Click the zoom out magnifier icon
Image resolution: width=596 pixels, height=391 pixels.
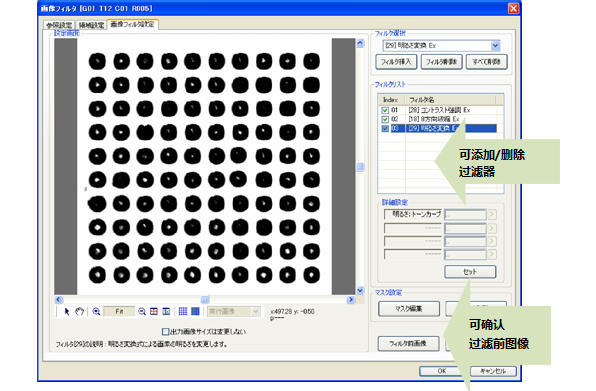142,312
